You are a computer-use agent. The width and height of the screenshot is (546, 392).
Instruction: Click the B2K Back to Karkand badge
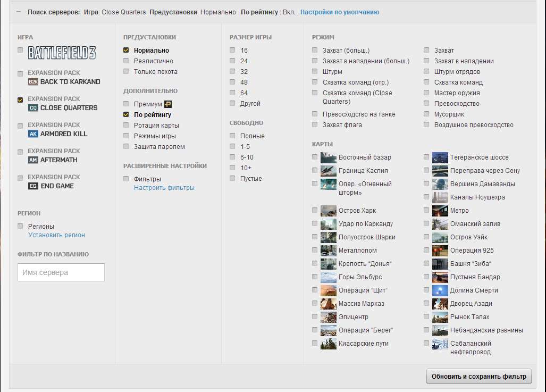click(33, 82)
